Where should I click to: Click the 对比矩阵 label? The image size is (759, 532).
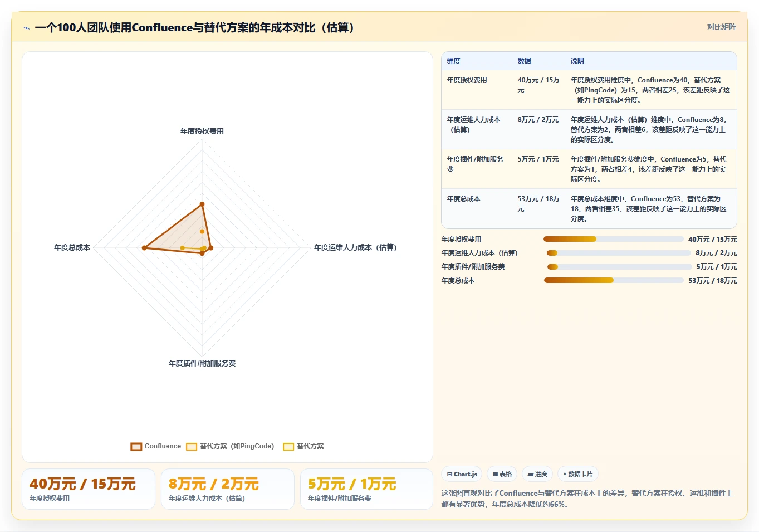[x=722, y=27]
